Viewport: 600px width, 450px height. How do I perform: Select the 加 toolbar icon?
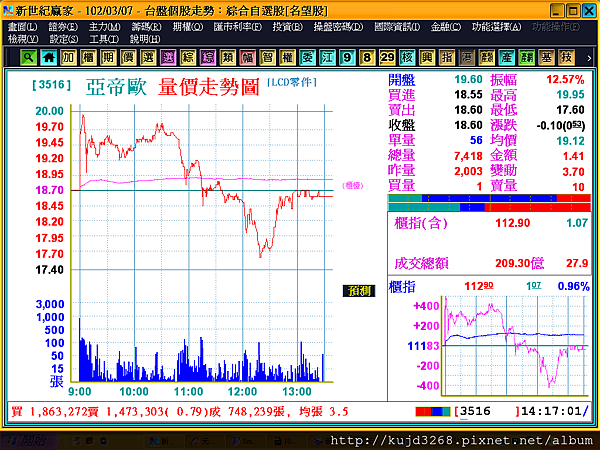[68, 58]
